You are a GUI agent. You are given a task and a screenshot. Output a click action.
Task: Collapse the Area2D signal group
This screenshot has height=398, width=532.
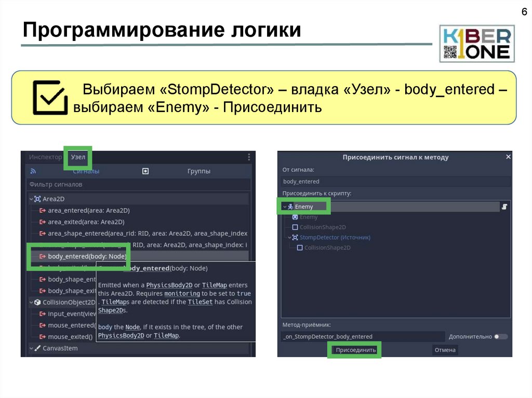[x=31, y=199]
